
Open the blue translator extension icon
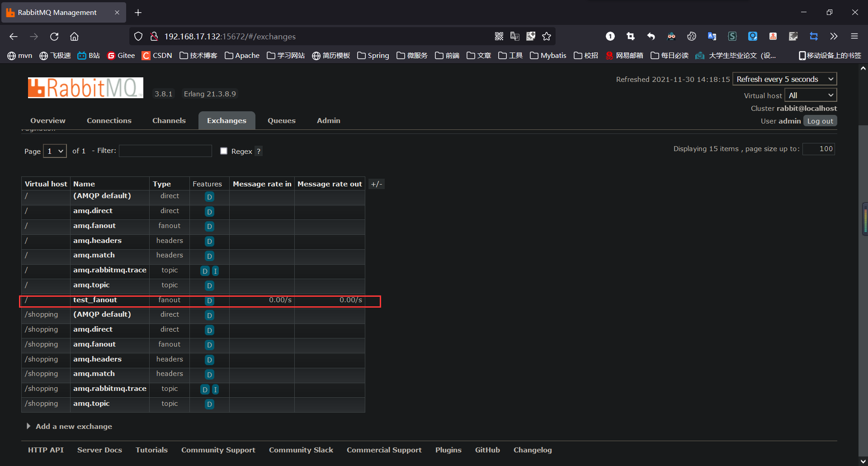712,36
